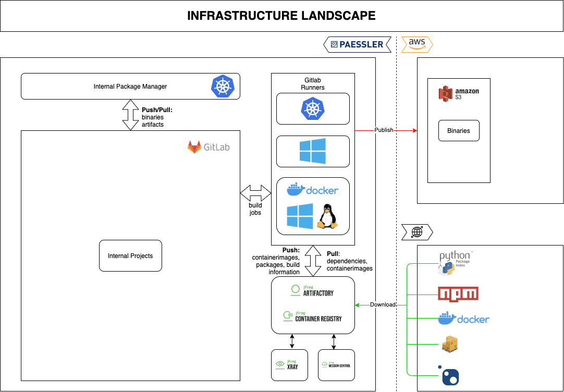Click the JFrog Artifactory logo
The height and width of the screenshot is (392, 564).
coord(312,290)
